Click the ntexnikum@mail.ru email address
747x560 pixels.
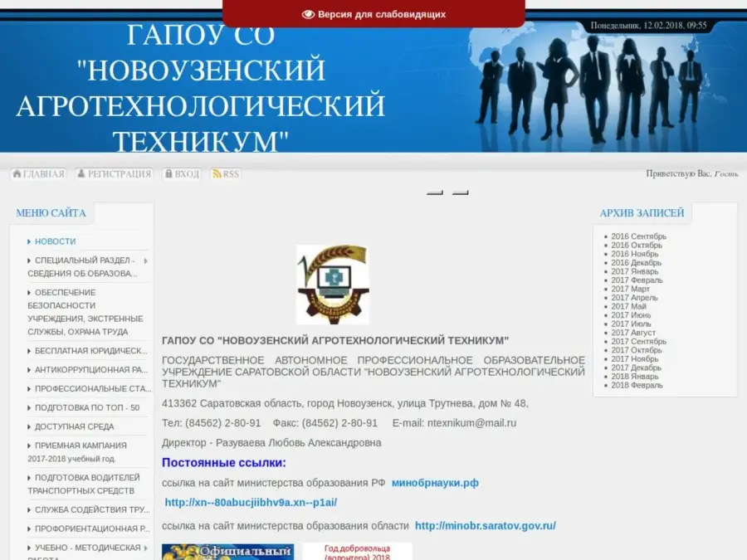tap(471, 423)
